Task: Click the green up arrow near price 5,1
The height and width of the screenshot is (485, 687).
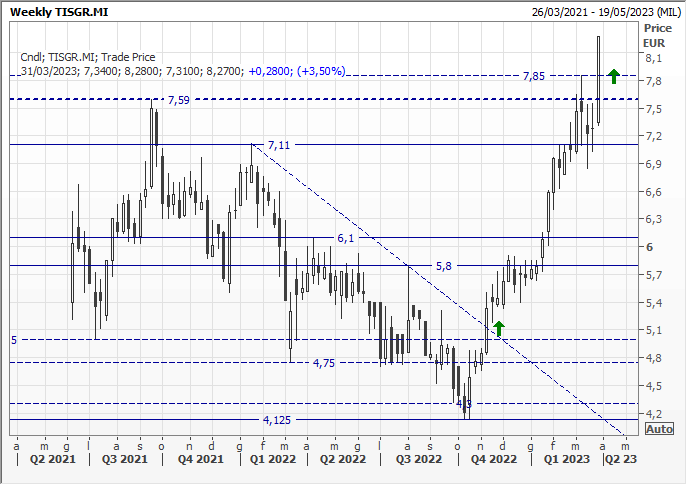Action: pos(499,327)
